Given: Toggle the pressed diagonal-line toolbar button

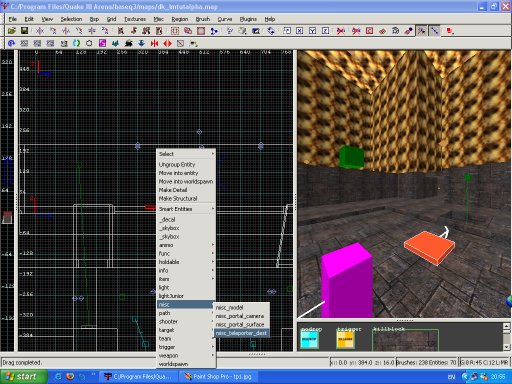Looking at the screenshot, I should click(x=435, y=31).
